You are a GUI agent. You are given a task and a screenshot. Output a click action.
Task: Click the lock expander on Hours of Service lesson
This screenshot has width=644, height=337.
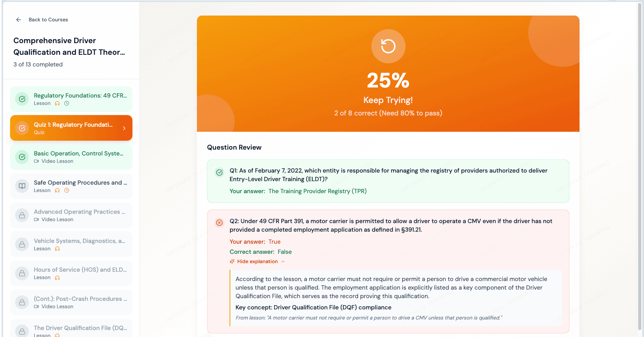pyautogui.click(x=22, y=273)
